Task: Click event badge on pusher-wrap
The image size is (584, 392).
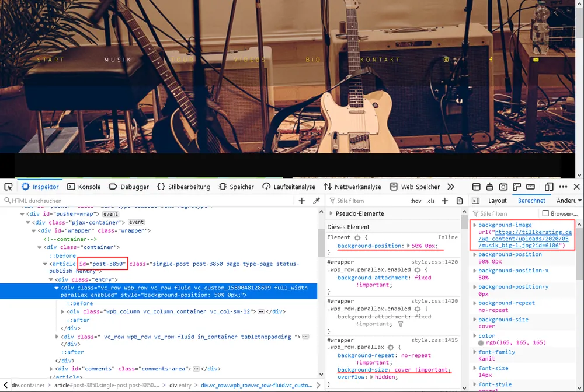Action: pyautogui.click(x=110, y=214)
